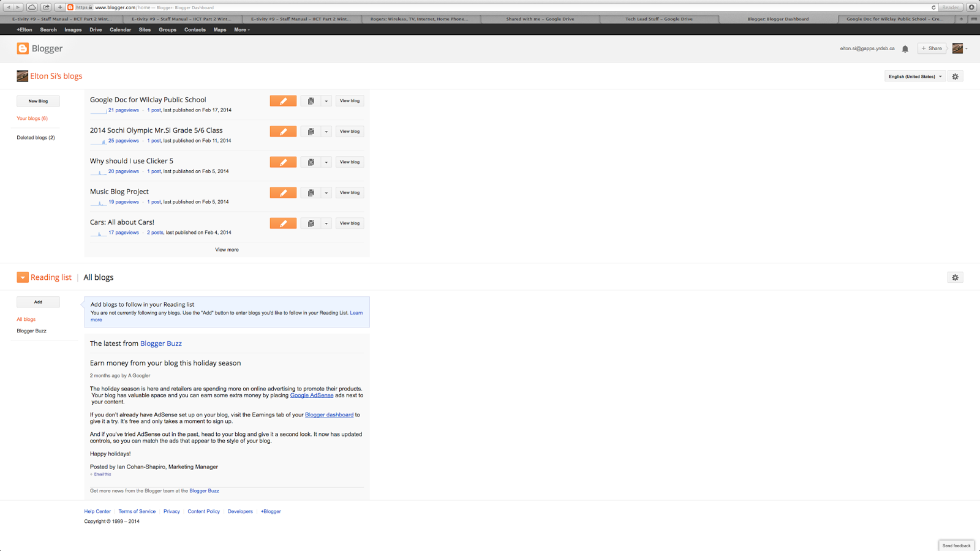Image resolution: width=980 pixels, height=551 pixels.
Task: Open the account profile picture dropdown
Action: (x=960, y=48)
